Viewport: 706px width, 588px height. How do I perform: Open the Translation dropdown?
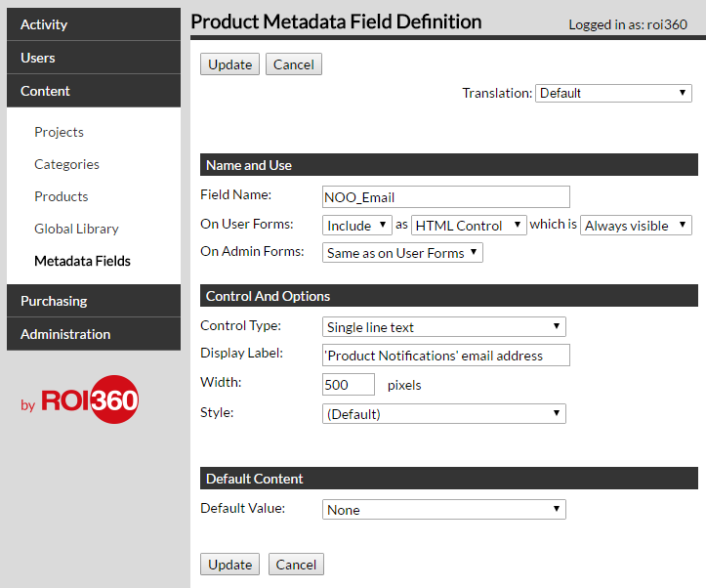click(613, 93)
